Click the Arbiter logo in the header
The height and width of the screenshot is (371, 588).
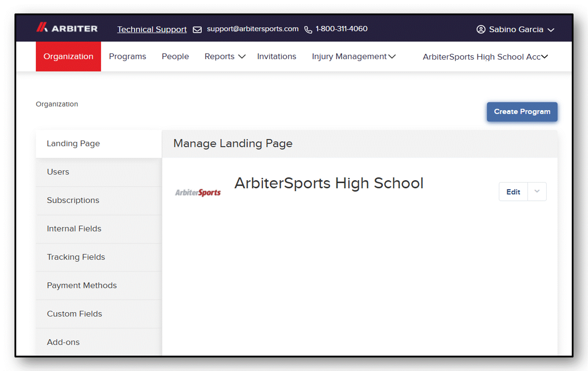coord(67,28)
